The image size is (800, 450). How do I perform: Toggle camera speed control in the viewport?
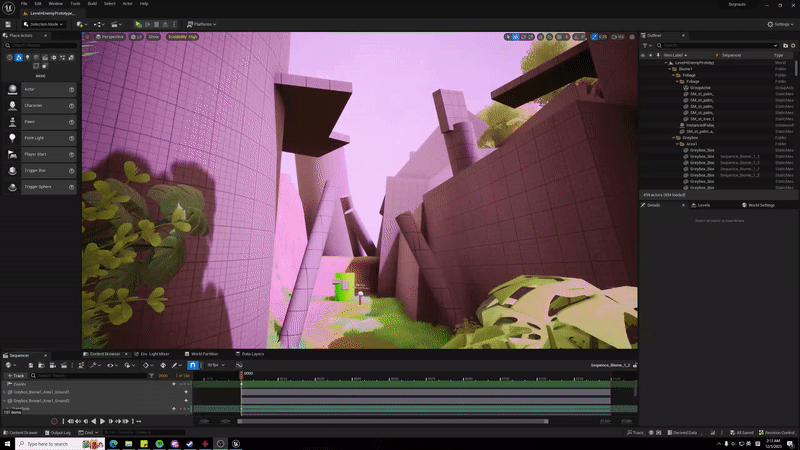click(x=617, y=37)
